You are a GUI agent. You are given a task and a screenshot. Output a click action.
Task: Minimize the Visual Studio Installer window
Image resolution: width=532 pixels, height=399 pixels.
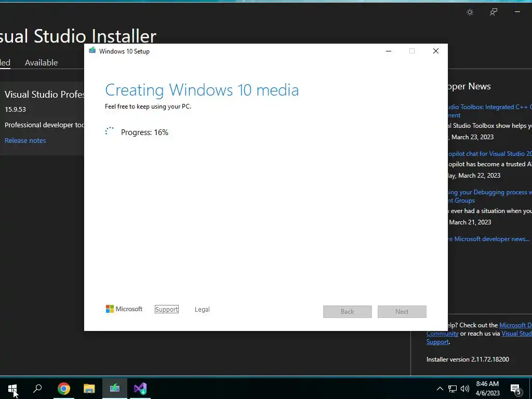[517, 12]
